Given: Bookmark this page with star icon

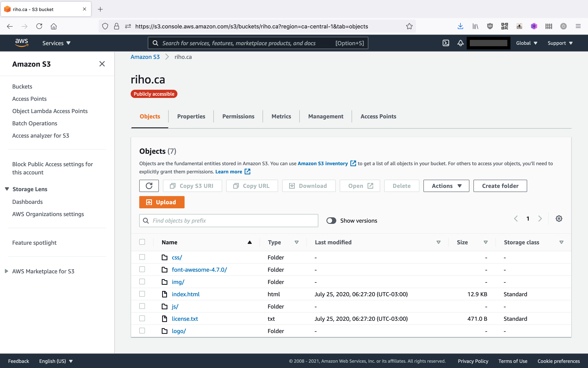Looking at the screenshot, I should [x=409, y=26].
